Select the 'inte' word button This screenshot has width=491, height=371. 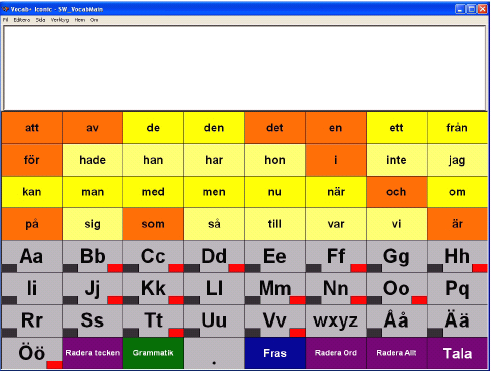397,160
